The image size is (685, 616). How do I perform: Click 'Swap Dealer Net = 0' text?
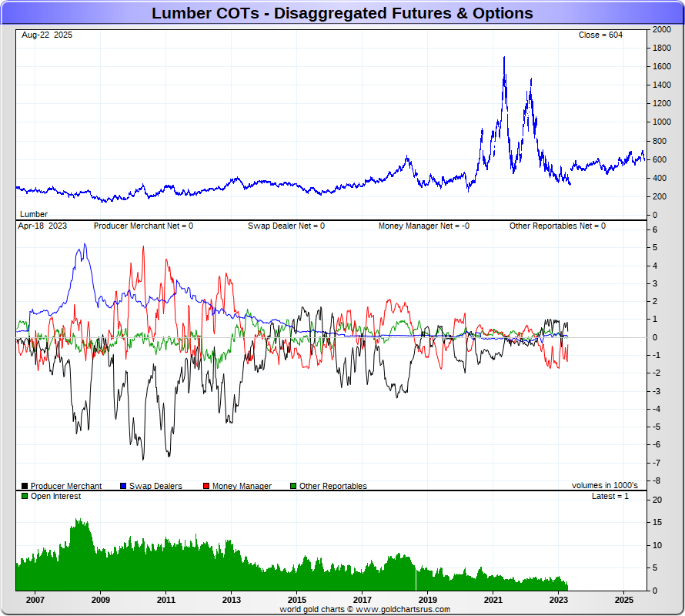click(286, 226)
